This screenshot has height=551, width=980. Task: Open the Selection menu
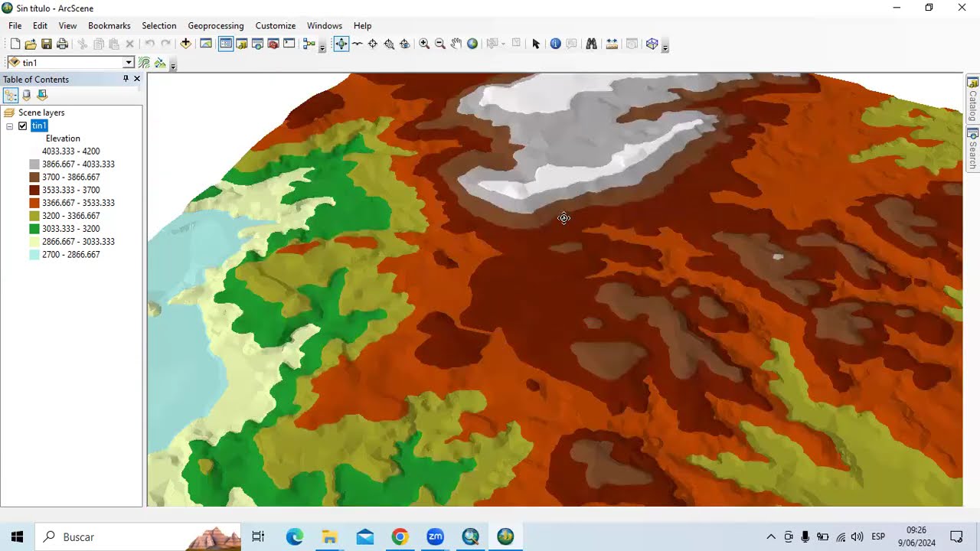159,25
